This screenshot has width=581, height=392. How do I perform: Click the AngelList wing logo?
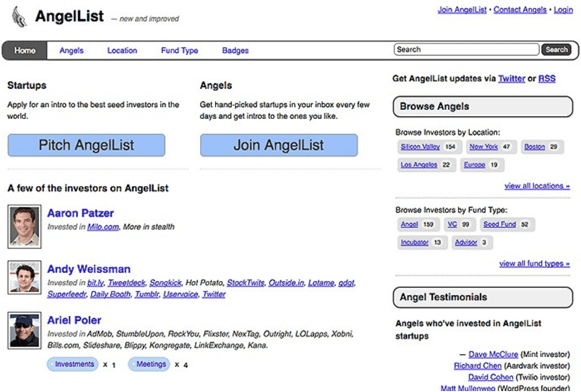pos(17,16)
